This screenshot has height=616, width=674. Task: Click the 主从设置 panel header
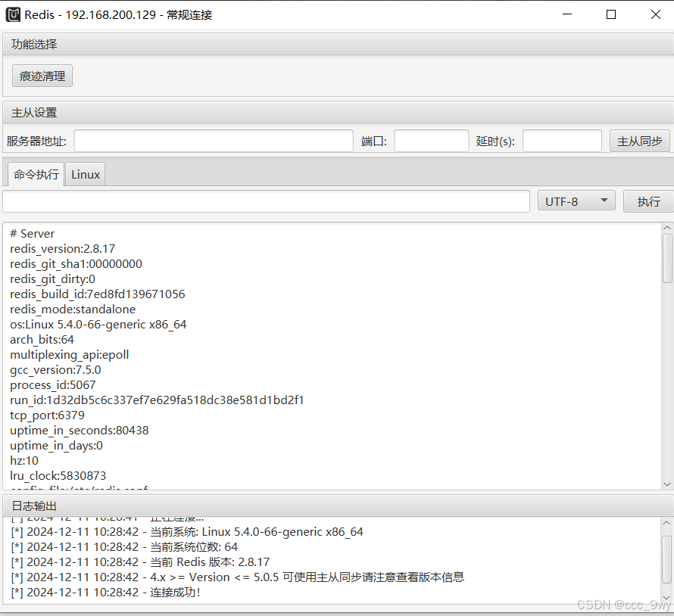click(x=338, y=113)
